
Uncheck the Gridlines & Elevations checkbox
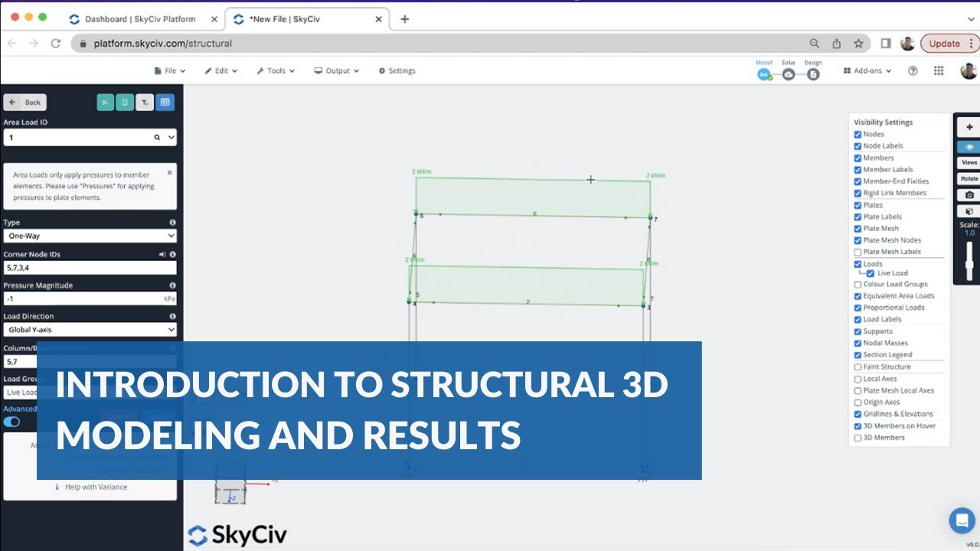click(x=857, y=414)
